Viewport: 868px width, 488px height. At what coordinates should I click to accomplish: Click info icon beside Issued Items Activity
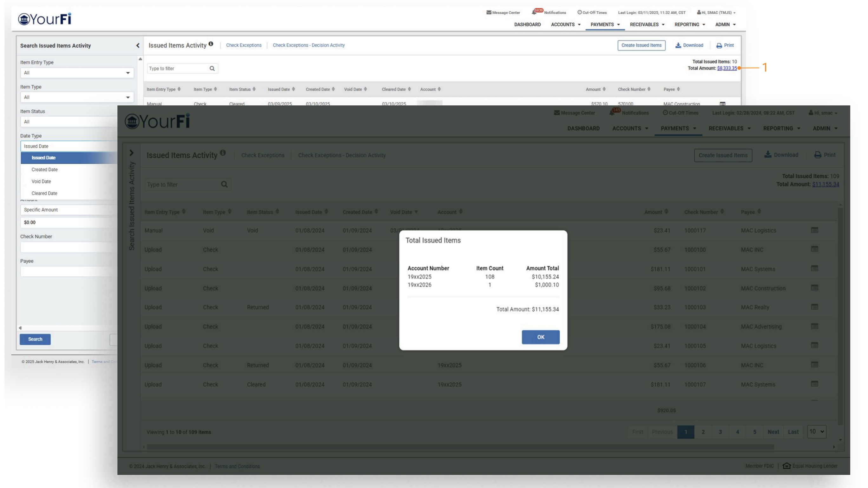(x=211, y=44)
